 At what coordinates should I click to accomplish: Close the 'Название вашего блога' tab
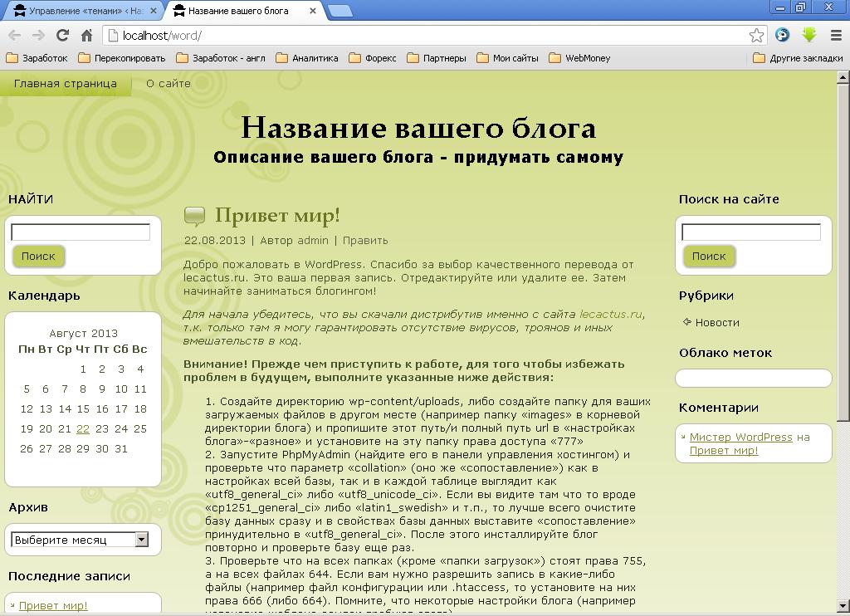pyautogui.click(x=313, y=10)
